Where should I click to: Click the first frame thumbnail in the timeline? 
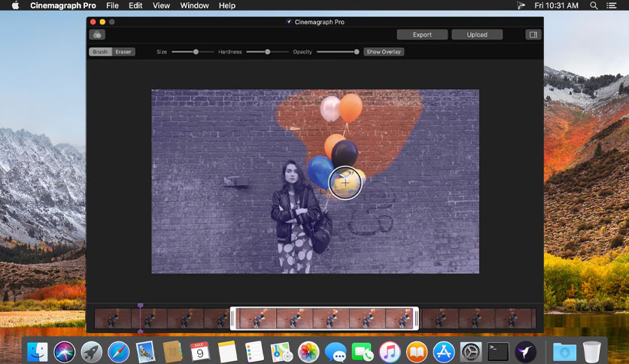point(113,319)
